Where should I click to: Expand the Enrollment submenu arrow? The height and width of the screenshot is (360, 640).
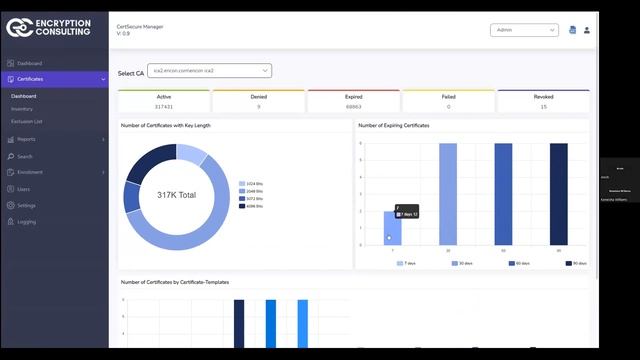point(103,172)
